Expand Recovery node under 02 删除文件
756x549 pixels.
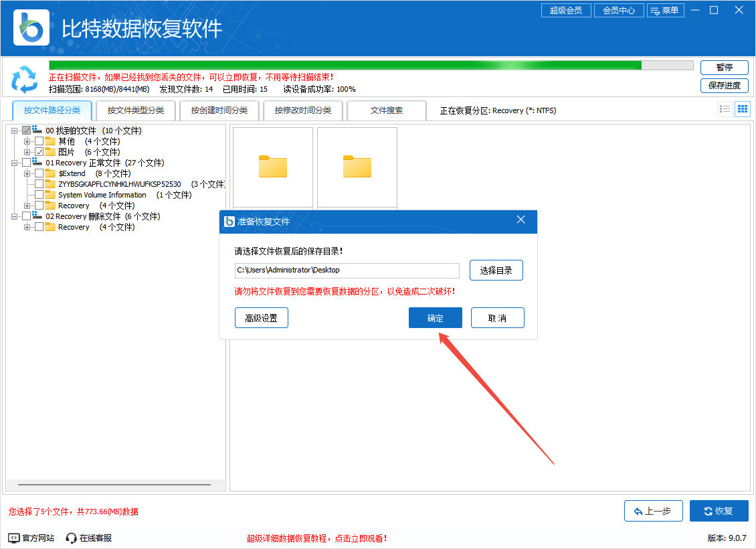click(27, 227)
